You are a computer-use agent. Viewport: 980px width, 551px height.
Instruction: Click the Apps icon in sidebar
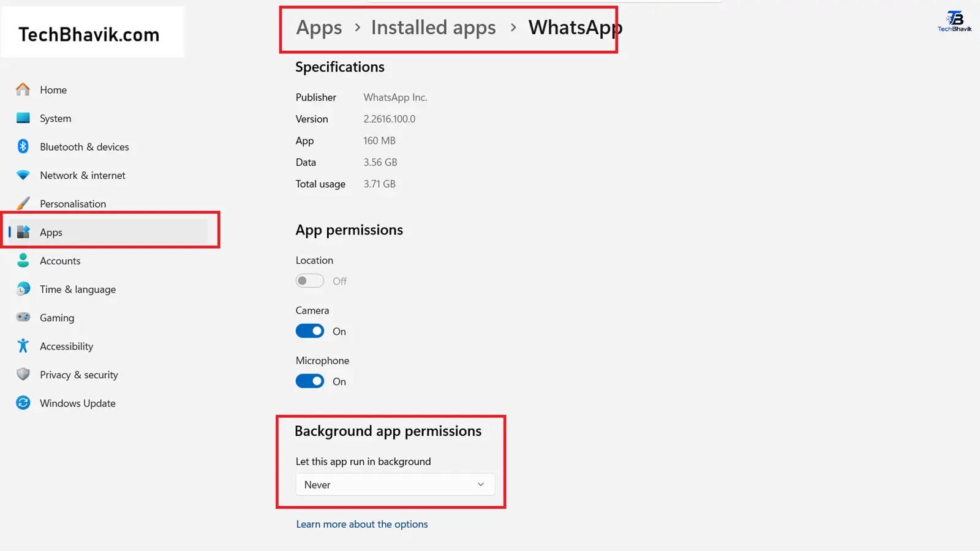(x=23, y=232)
